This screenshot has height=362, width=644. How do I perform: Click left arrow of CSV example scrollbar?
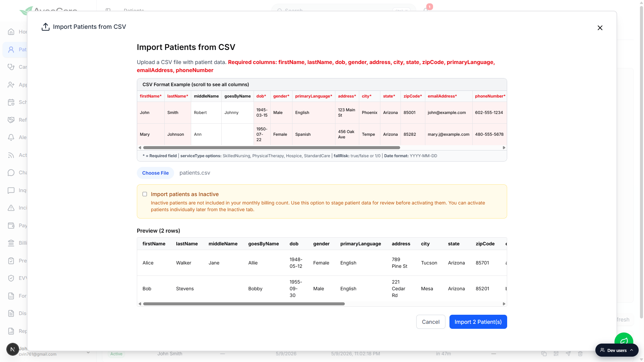(x=140, y=147)
